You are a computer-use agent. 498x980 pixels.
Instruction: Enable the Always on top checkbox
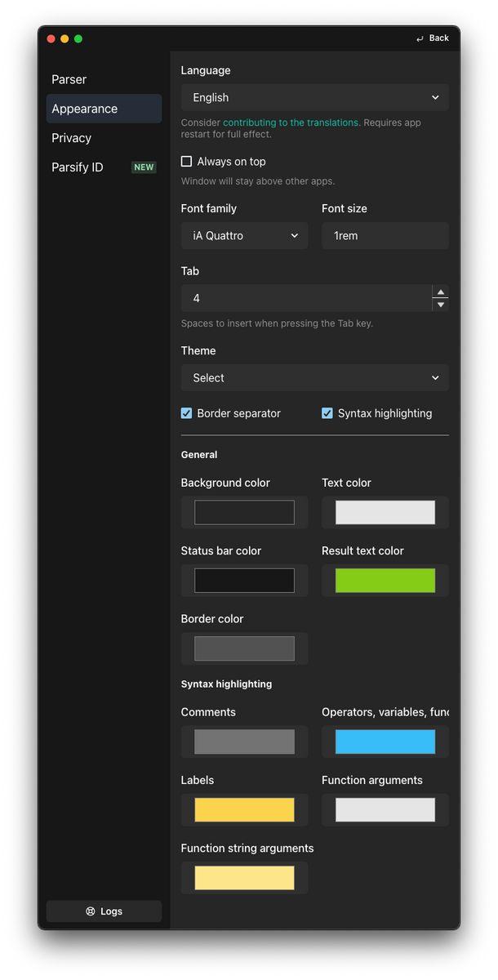pyautogui.click(x=187, y=162)
